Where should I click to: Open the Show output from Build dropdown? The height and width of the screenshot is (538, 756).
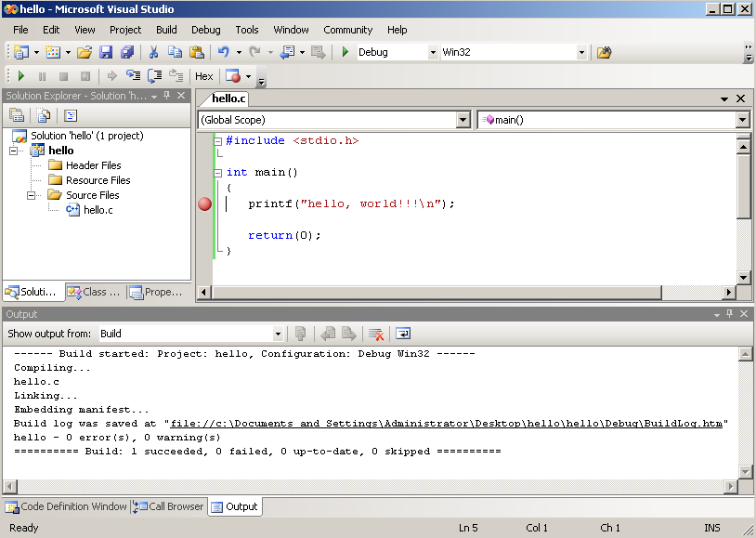click(278, 334)
